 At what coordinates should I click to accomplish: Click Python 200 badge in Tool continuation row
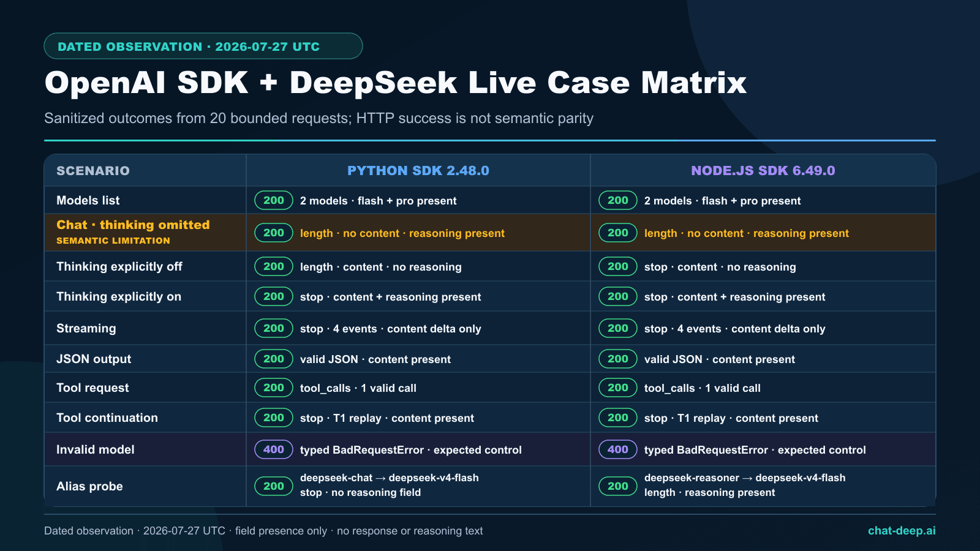[274, 418]
